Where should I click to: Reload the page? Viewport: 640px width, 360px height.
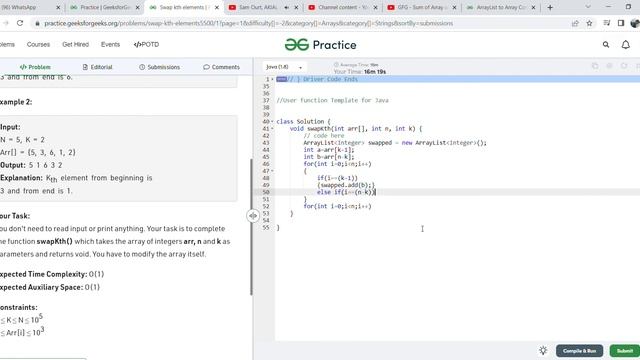pos(20,23)
